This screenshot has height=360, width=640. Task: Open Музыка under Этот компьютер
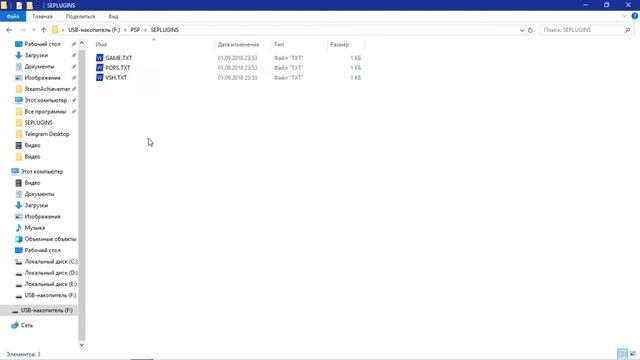(35, 228)
